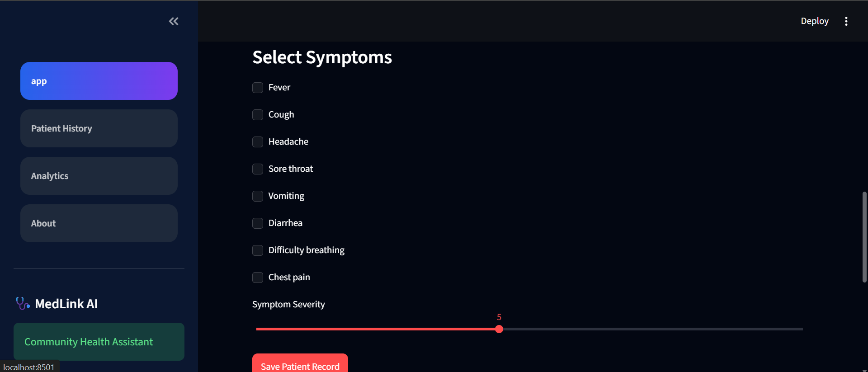Open the Patient History page
The height and width of the screenshot is (372, 868).
[x=99, y=128]
